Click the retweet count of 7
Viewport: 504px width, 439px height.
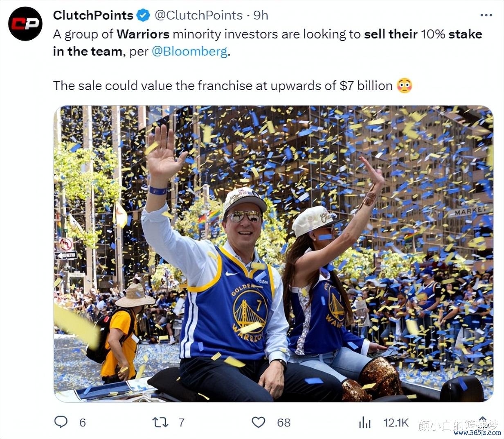point(182,423)
